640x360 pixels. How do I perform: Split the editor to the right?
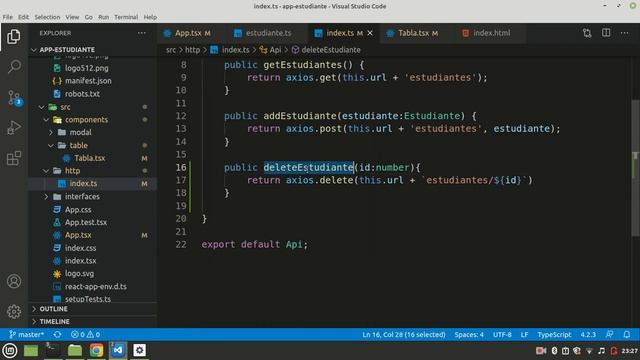(606, 33)
